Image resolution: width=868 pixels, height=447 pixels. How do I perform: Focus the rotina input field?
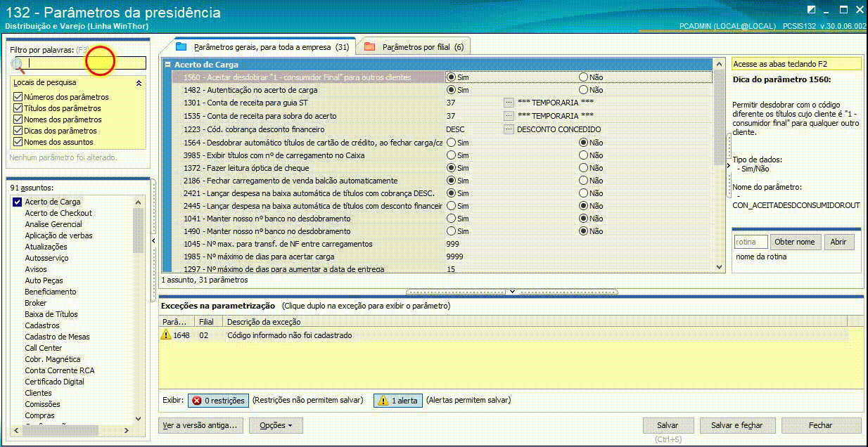coord(751,242)
